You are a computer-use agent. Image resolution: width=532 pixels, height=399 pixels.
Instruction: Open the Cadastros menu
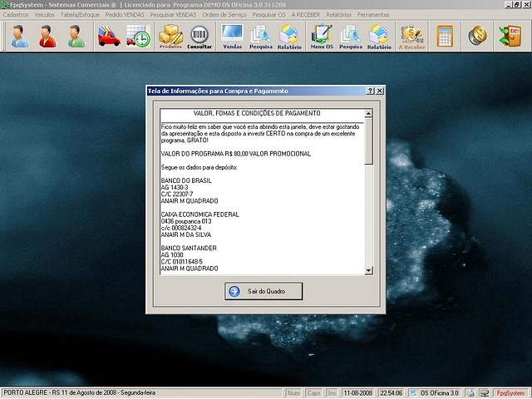click(x=16, y=15)
